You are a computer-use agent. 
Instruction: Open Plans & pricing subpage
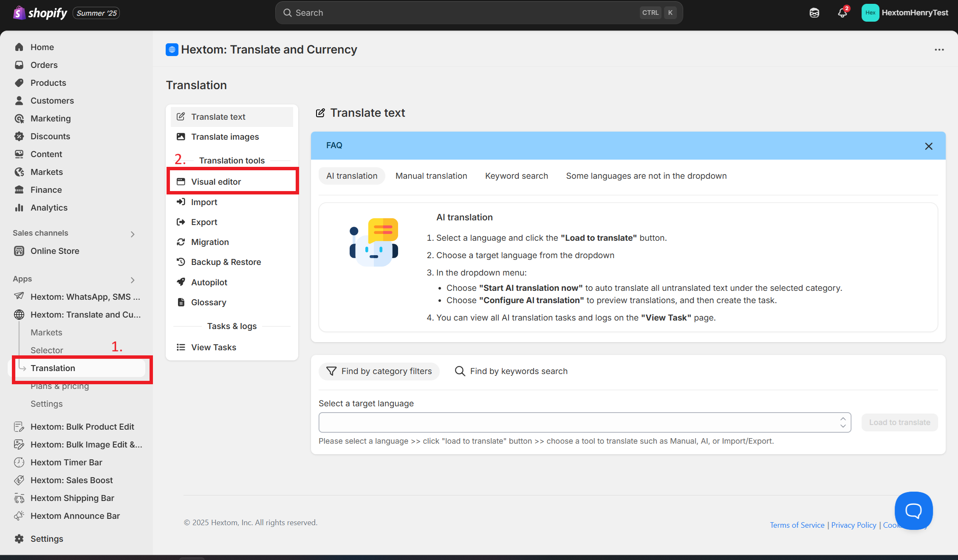pyautogui.click(x=59, y=386)
